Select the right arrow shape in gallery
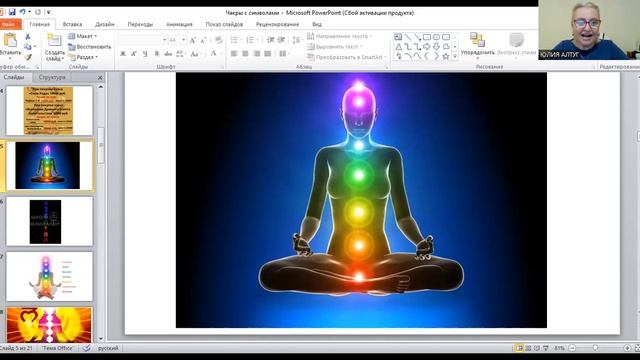The width and height of the screenshot is (640, 360). [427, 47]
